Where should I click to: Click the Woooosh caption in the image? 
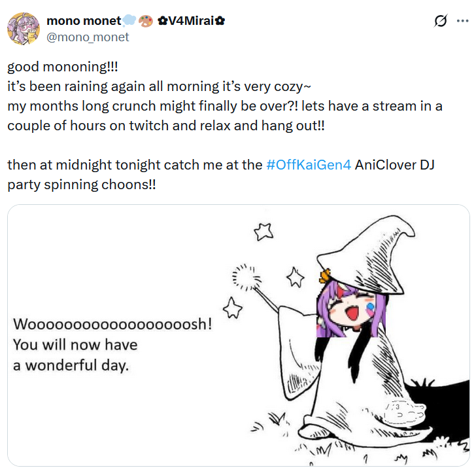(x=112, y=344)
